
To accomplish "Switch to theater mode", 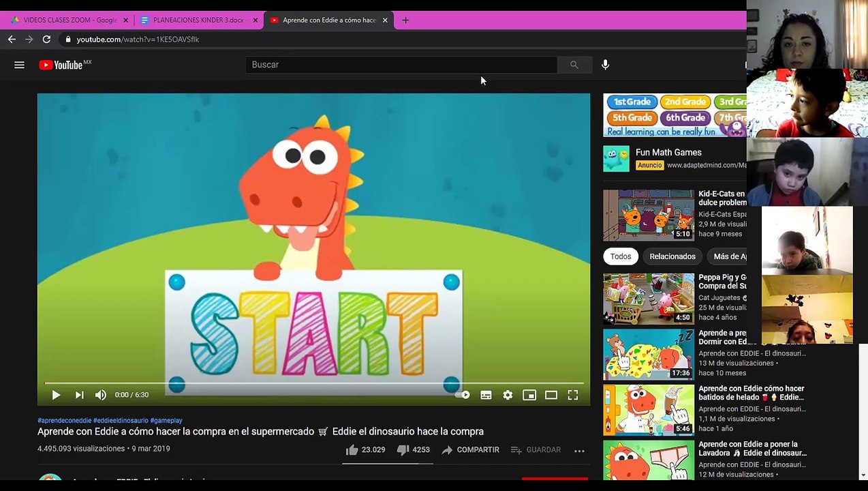I will (551, 395).
